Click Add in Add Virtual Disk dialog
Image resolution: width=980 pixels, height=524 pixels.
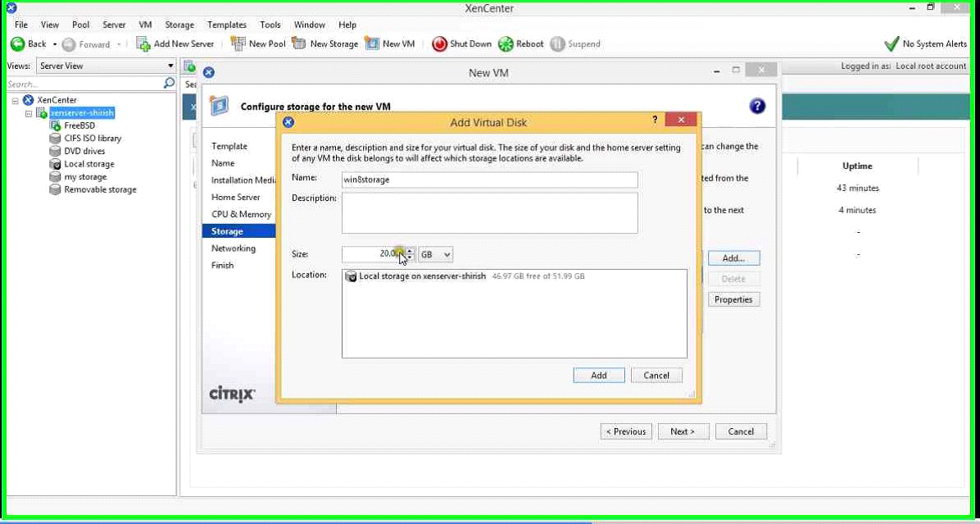(599, 376)
